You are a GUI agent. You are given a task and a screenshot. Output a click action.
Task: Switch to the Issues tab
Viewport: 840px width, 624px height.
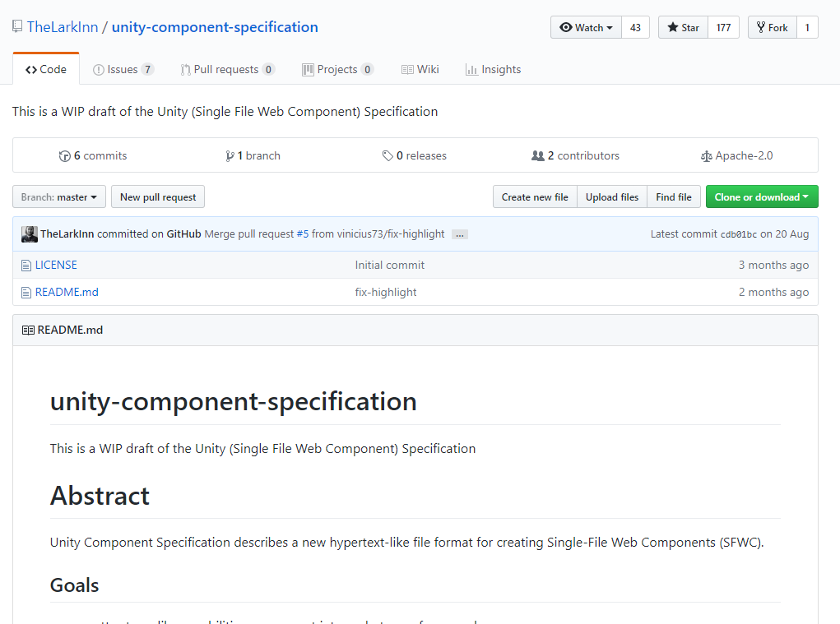point(123,69)
